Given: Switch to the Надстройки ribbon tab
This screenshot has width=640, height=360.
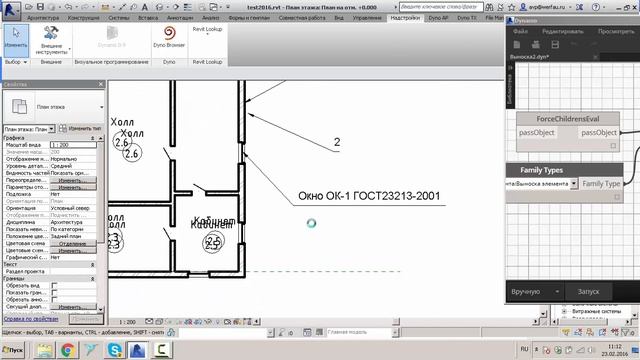Looking at the screenshot, I should pos(404,18).
